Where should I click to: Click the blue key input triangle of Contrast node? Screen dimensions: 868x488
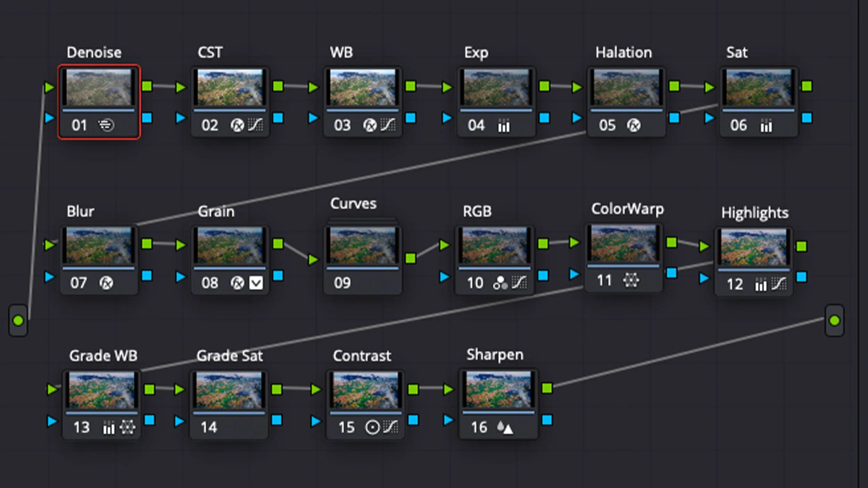click(x=316, y=421)
